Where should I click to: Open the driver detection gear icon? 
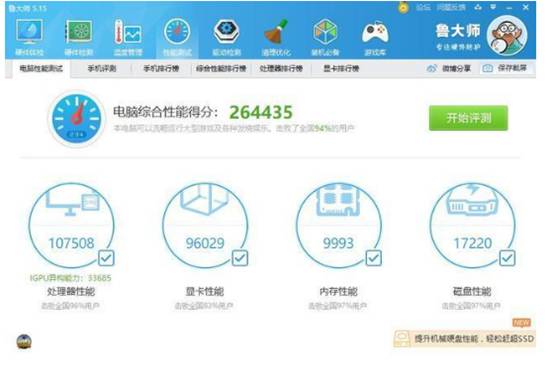tap(226, 32)
